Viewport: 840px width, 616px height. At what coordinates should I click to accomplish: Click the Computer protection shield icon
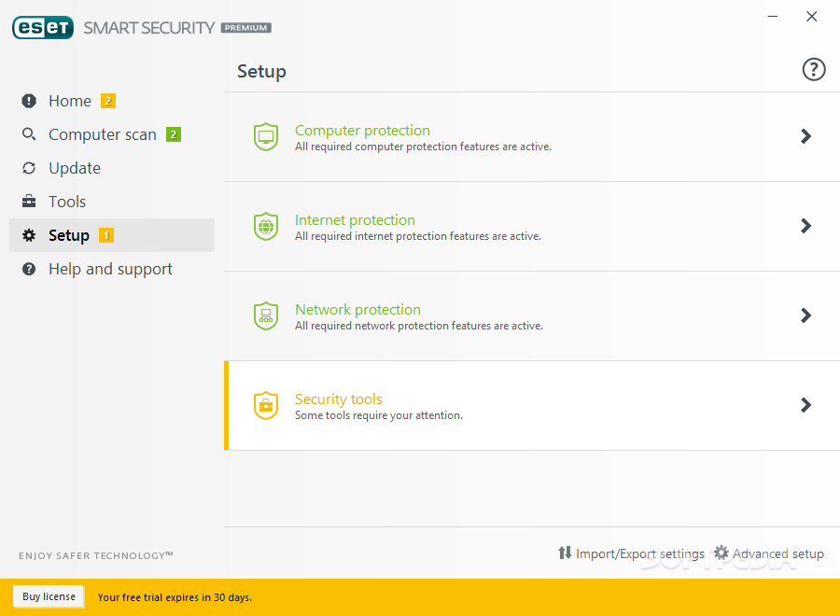coord(266,136)
